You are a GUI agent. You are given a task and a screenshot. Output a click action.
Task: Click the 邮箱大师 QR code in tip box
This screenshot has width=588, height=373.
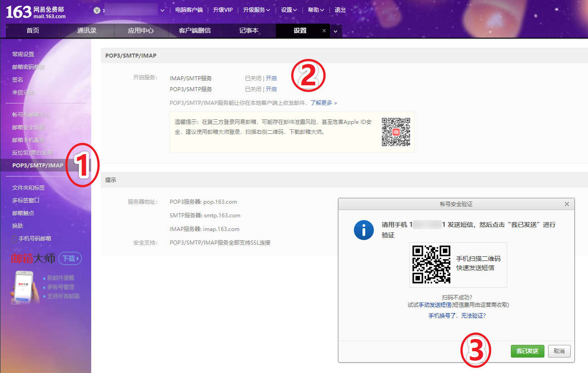(x=396, y=132)
